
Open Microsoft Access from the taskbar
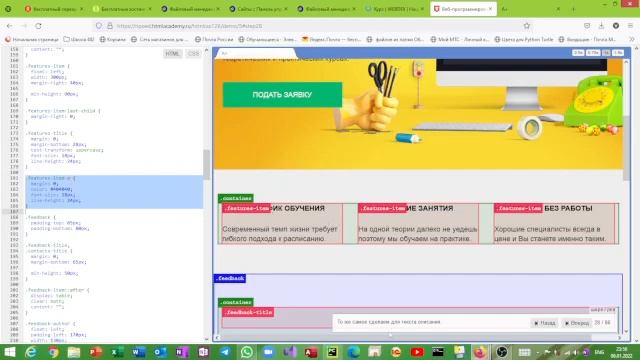point(311,352)
